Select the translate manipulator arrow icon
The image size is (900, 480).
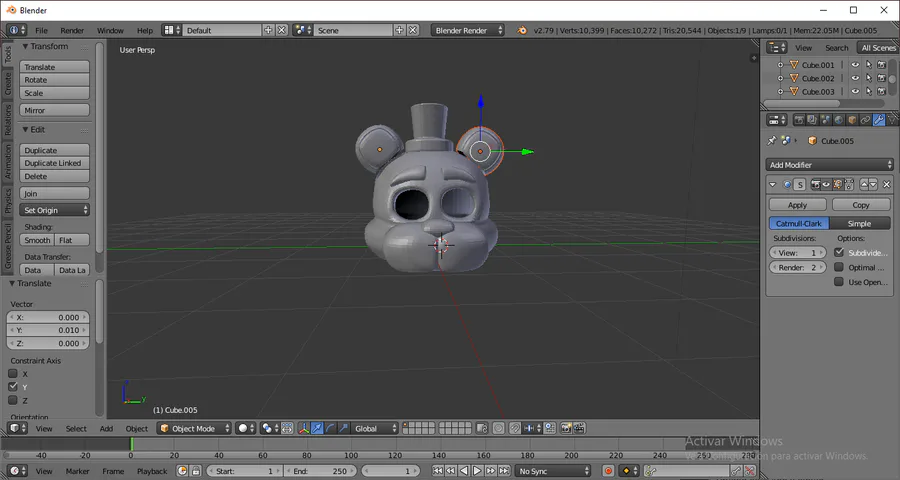pyautogui.click(x=317, y=428)
